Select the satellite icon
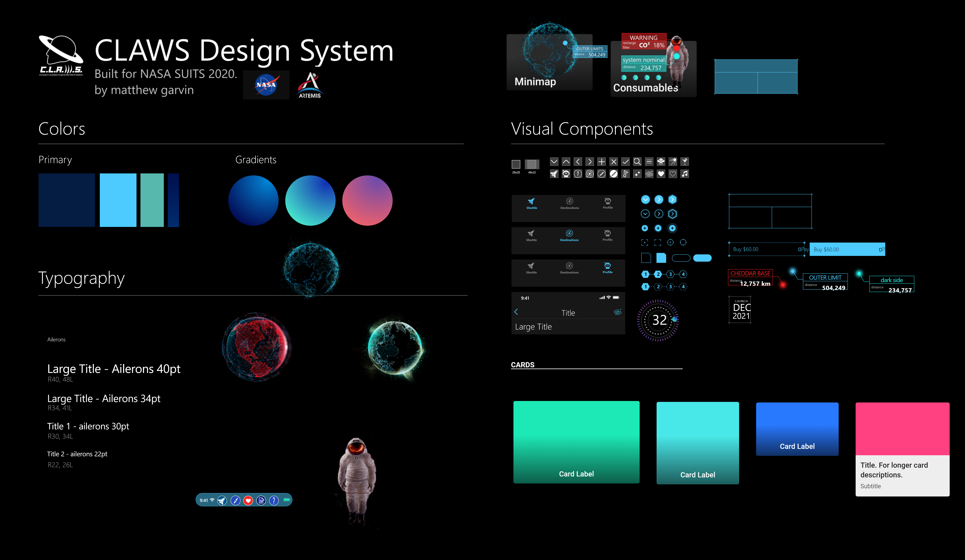 coord(673,162)
